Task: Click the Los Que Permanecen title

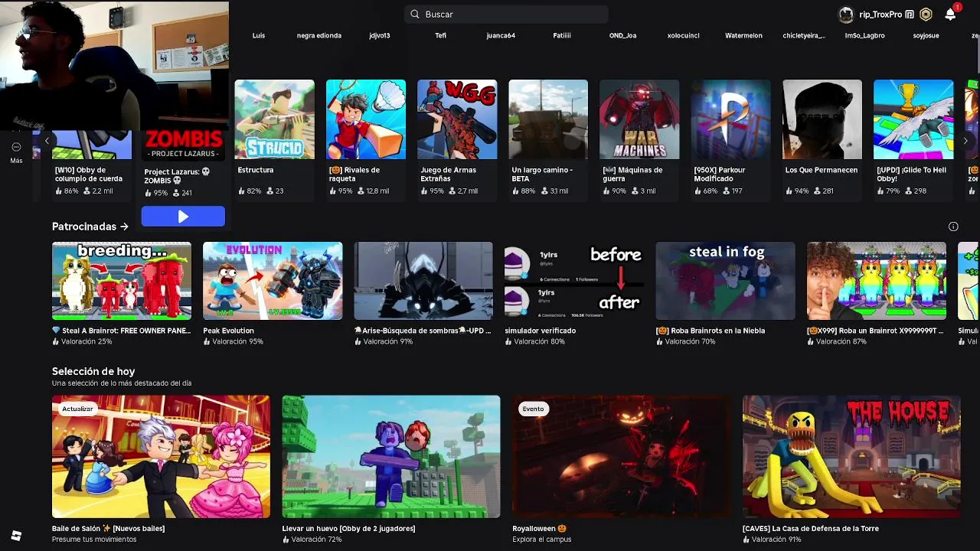Action: [x=822, y=170]
